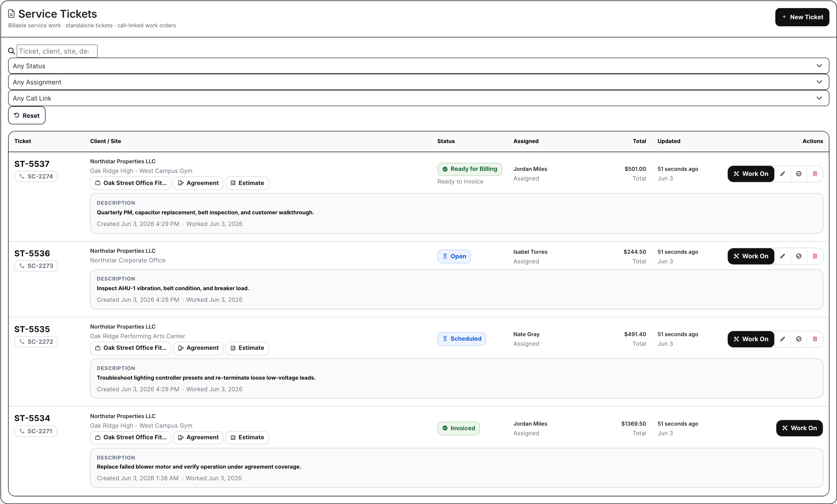The height and width of the screenshot is (504, 837).
Task: Click the Ready to invoice note
Action: [460, 182]
